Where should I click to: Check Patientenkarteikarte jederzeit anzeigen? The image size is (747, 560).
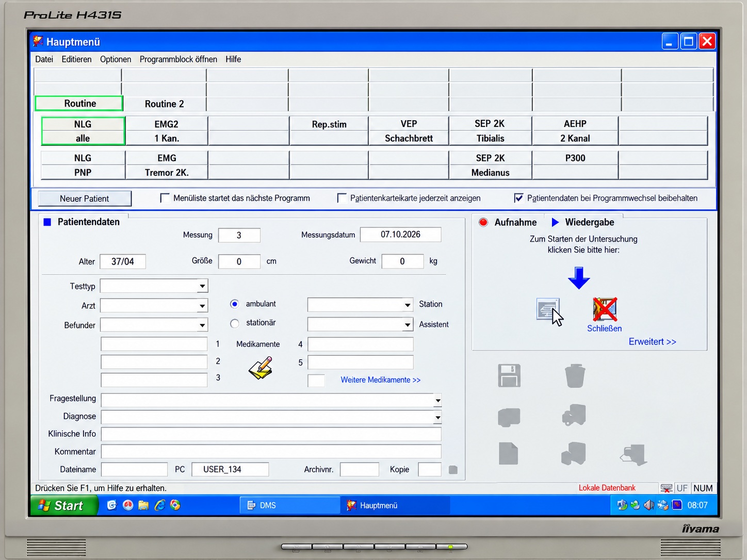(x=342, y=198)
